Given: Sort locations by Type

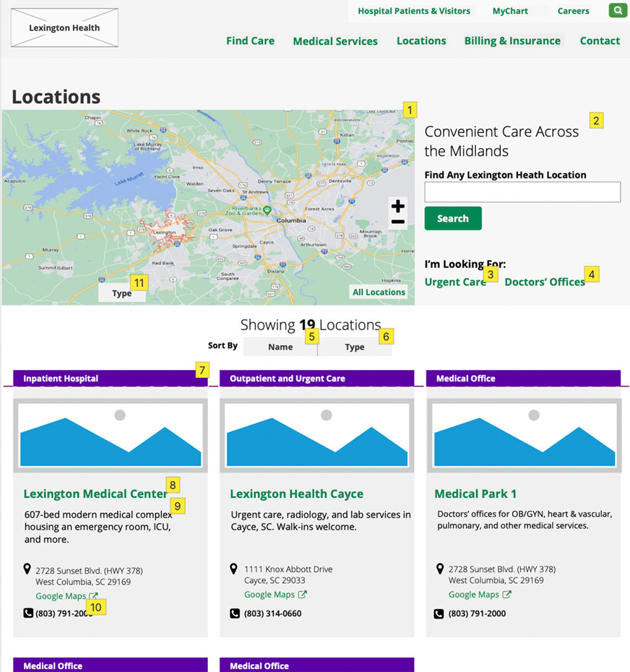Looking at the screenshot, I should click(x=355, y=347).
